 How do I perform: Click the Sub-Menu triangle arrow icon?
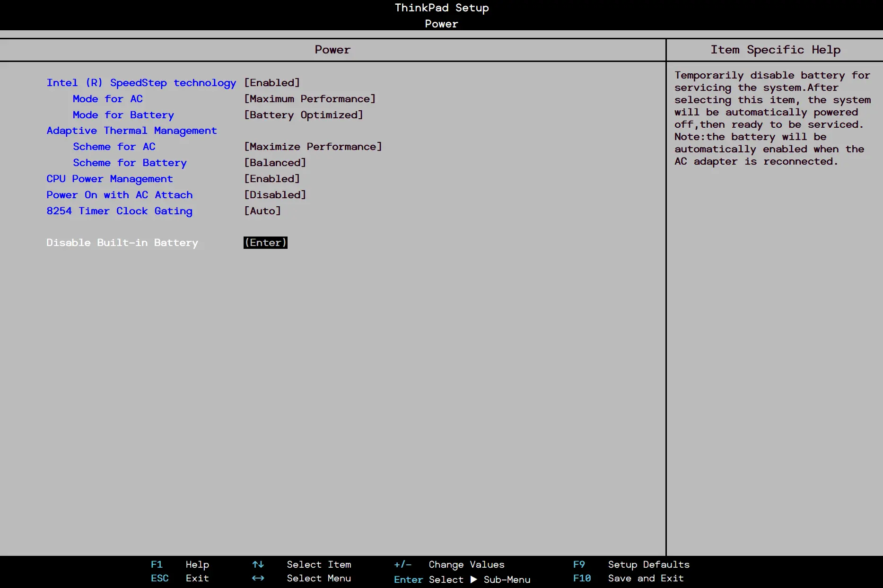point(473,580)
